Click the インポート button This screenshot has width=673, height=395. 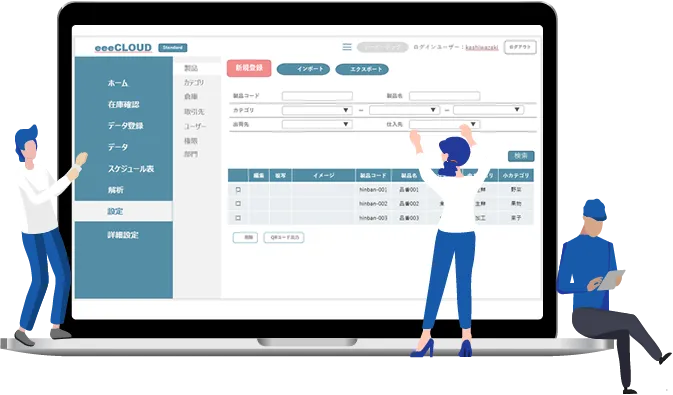coord(303,69)
